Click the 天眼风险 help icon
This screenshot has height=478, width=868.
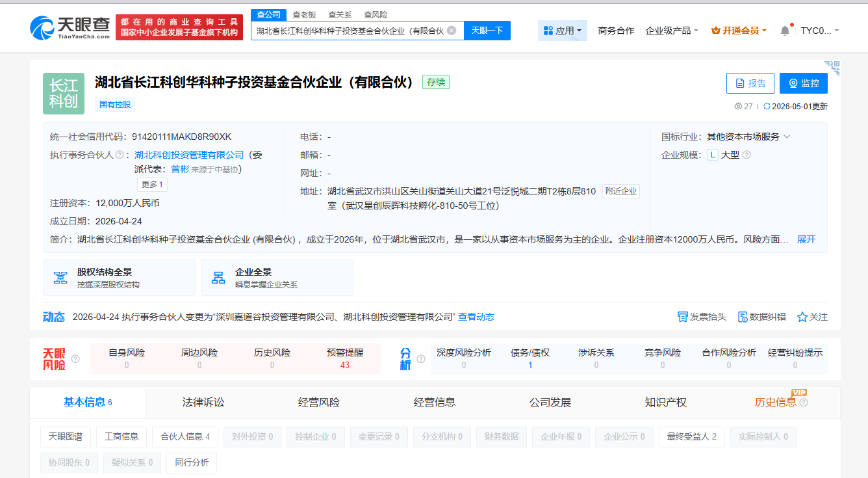(75, 358)
